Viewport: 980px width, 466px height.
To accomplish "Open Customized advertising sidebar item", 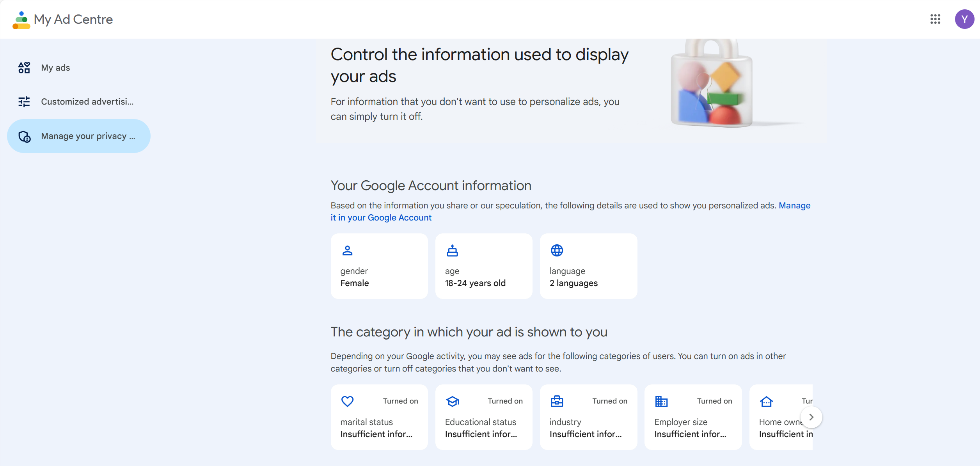I will click(87, 102).
